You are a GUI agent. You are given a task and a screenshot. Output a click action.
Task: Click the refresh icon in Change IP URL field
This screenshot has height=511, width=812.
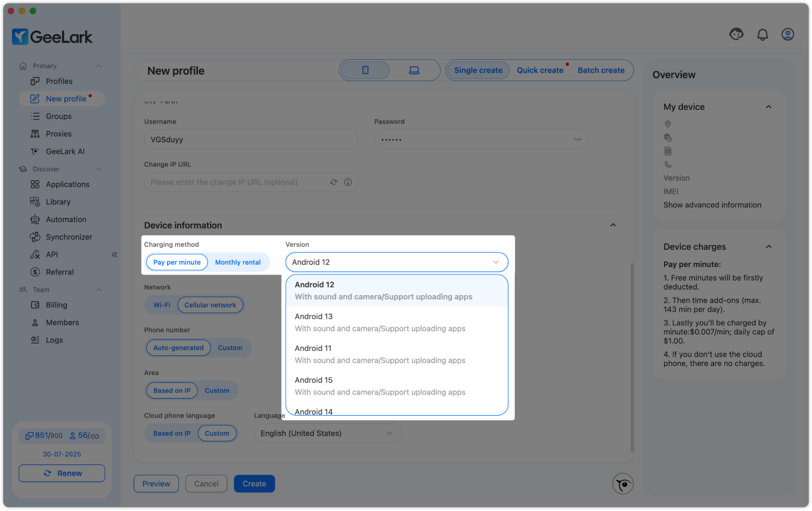tap(333, 182)
